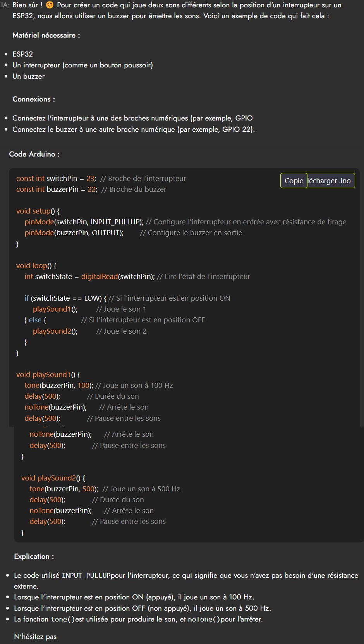Click the "// Lire l'état de l'interrupteur" comment
Viewport: 364px width, 644px height.
tap(204, 277)
